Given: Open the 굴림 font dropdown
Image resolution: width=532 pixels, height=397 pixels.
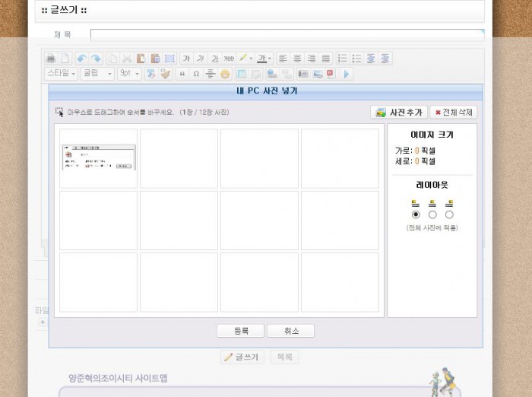Looking at the screenshot, I should [97, 74].
